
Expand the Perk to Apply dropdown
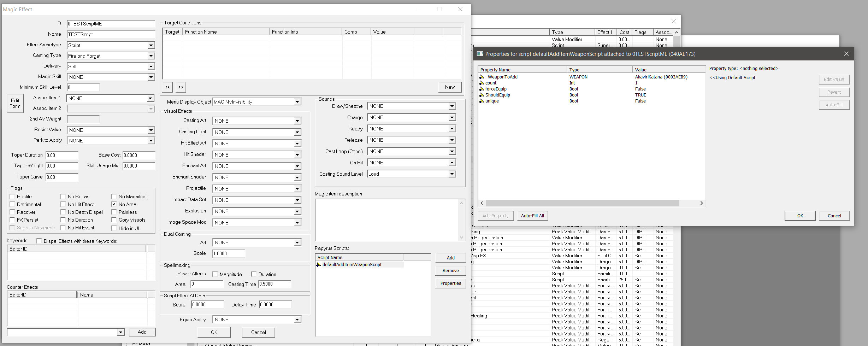pyautogui.click(x=151, y=141)
